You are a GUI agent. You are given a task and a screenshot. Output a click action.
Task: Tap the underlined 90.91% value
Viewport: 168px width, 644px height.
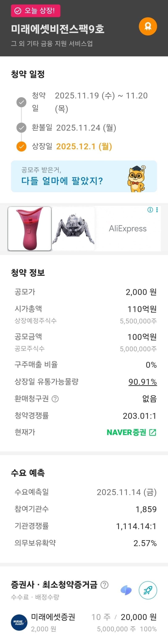pyautogui.click(x=143, y=382)
